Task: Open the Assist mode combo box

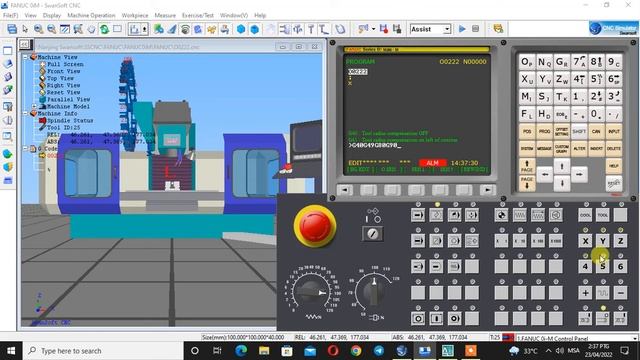Action: click(x=430, y=29)
